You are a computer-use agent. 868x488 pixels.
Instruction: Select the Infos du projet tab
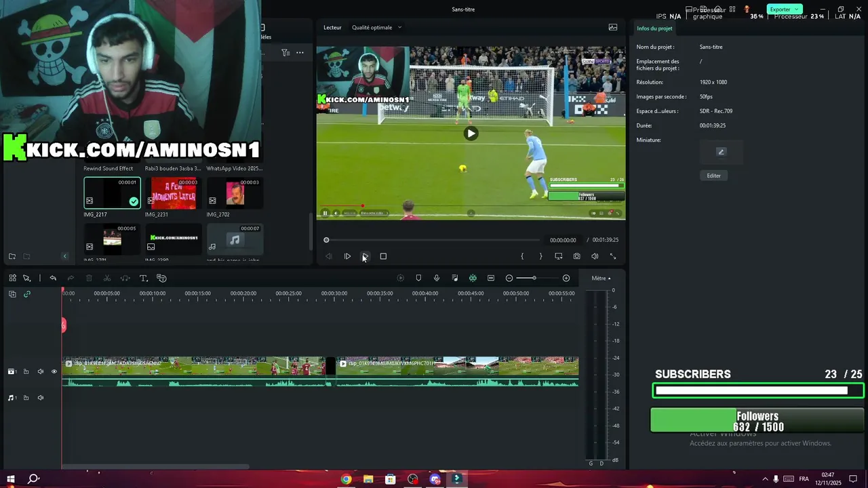click(654, 28)
